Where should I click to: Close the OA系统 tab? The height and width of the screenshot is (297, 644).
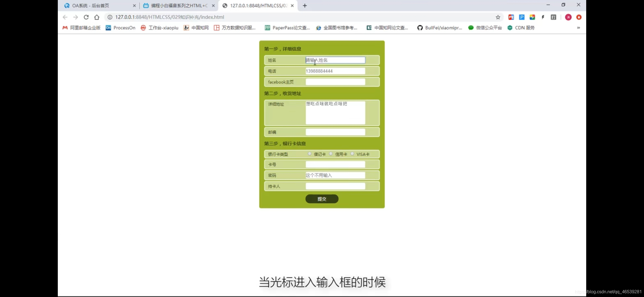point(134,5)
